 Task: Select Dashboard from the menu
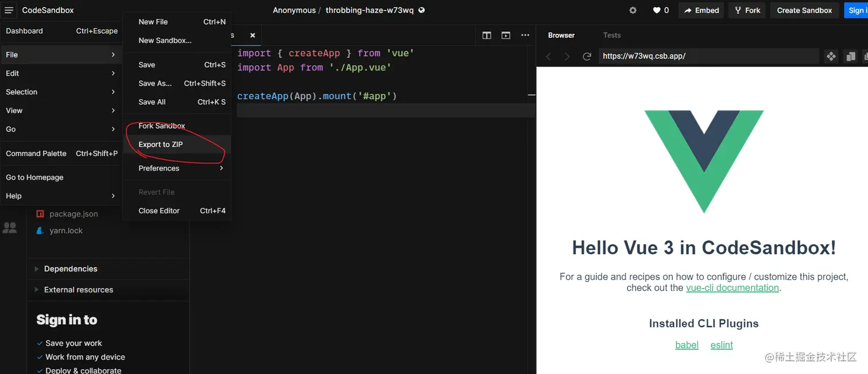click(x=61, y=31)
